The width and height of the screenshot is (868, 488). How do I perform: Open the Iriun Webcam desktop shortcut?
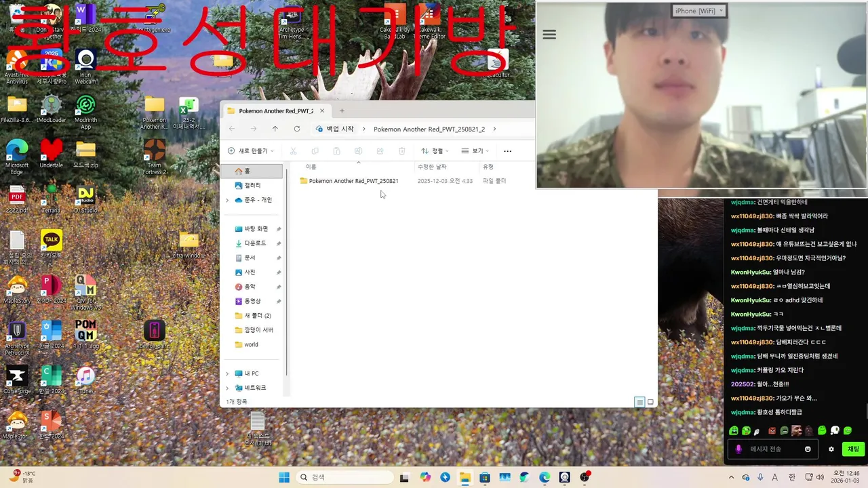coord(85,68)
